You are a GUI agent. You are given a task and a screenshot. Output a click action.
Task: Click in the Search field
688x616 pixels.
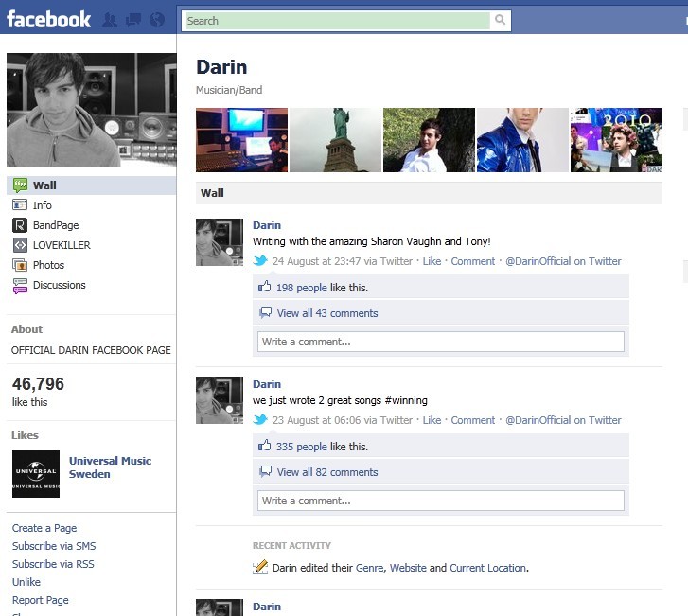click(x=338, y=21)
